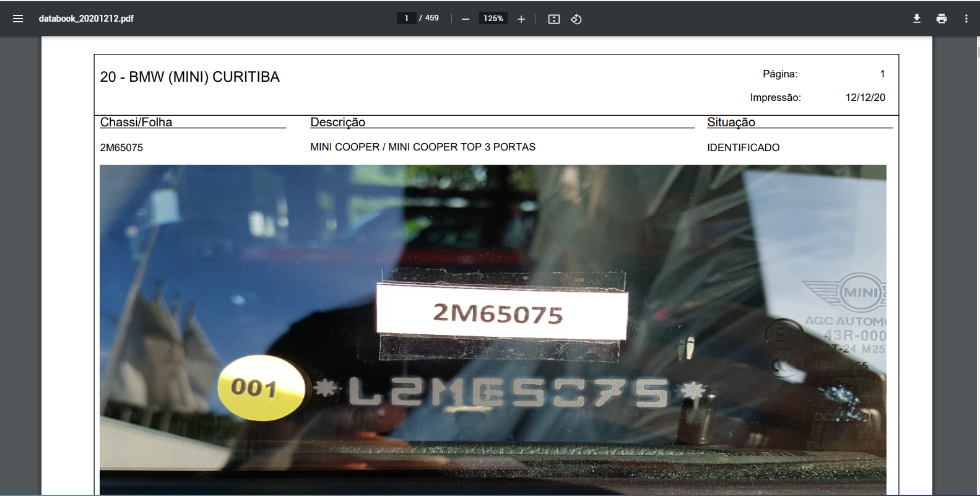Click the zoom in plus icon
The image size is (980, 496).
pos(521,19)
